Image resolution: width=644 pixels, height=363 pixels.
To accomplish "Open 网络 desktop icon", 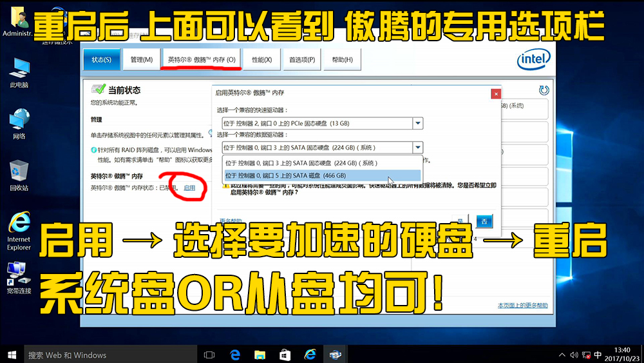I will click(x=19, y=124).
